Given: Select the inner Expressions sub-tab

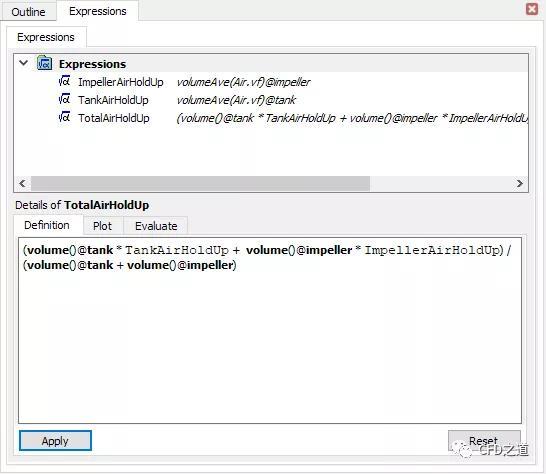Looking at the screenshot, I should point(46,37).
